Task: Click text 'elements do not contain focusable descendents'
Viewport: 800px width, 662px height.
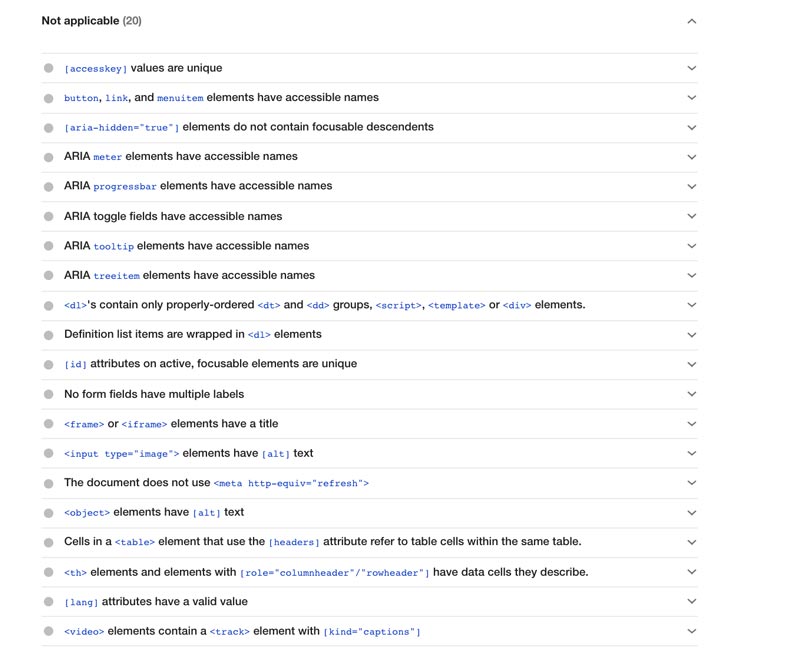Action: [x=308, y=127]
